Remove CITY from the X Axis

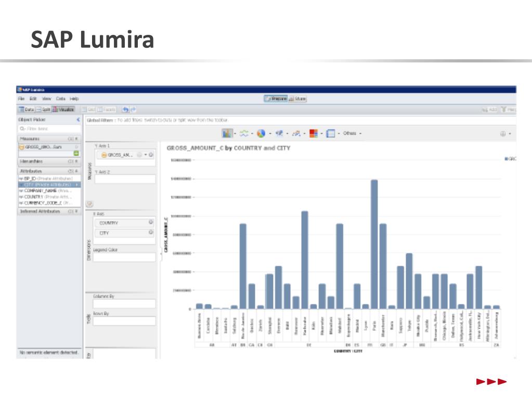coord(151,233)
